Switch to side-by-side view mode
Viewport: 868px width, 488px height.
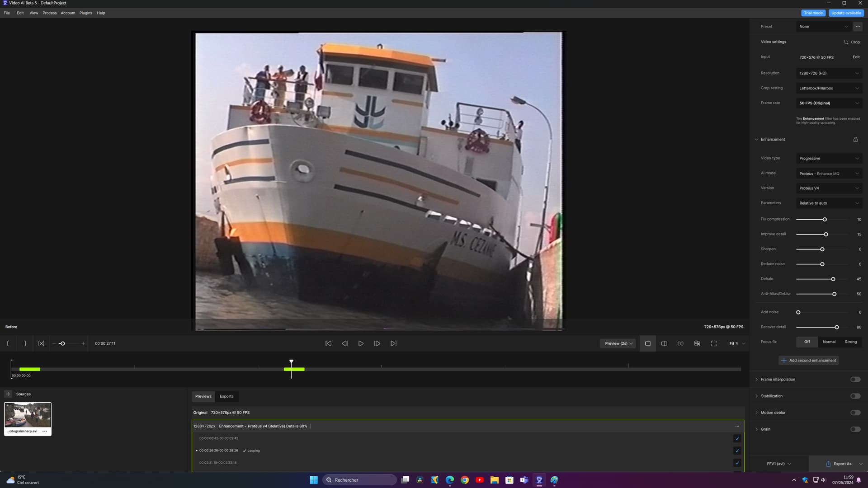[x=680, y=343]
